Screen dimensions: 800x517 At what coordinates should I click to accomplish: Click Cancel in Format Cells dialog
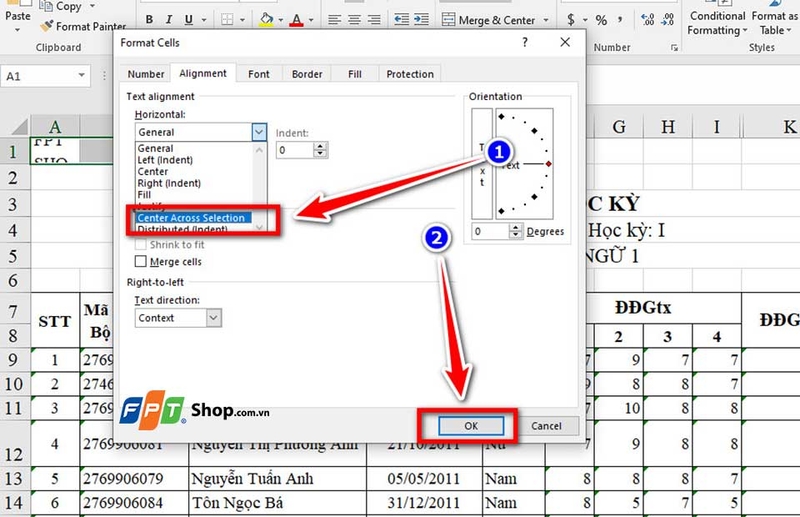[x=546, y=426]
